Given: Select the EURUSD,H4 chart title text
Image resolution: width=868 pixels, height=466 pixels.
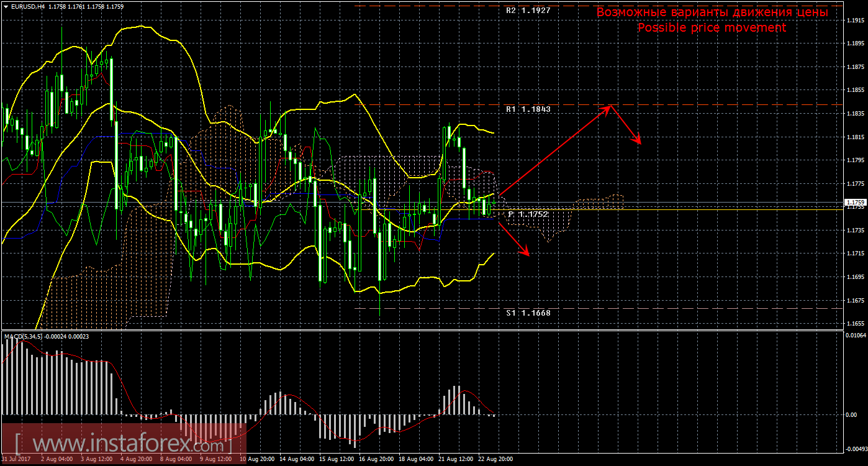Looking at the screenshot, I should click(x=27, y=6).
